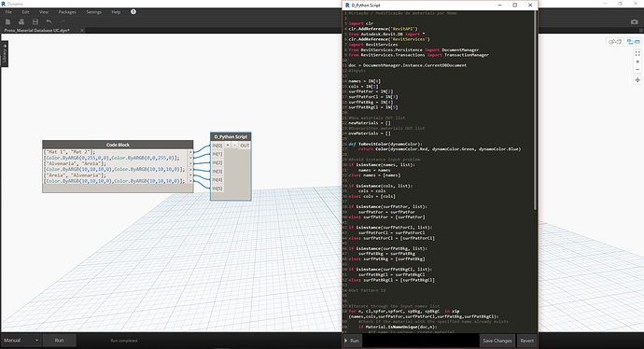Add an input with the plus on Python node

click(228, 146)
